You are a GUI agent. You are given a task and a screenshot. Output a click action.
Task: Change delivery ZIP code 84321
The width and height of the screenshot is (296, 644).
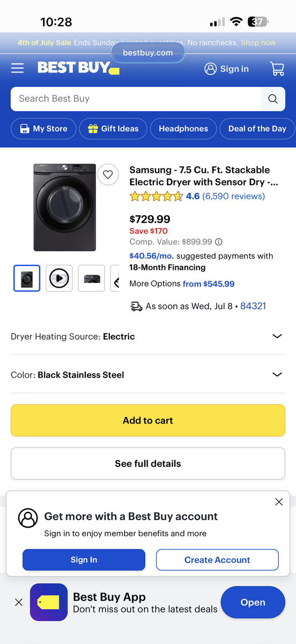click(x=253, y=306)
